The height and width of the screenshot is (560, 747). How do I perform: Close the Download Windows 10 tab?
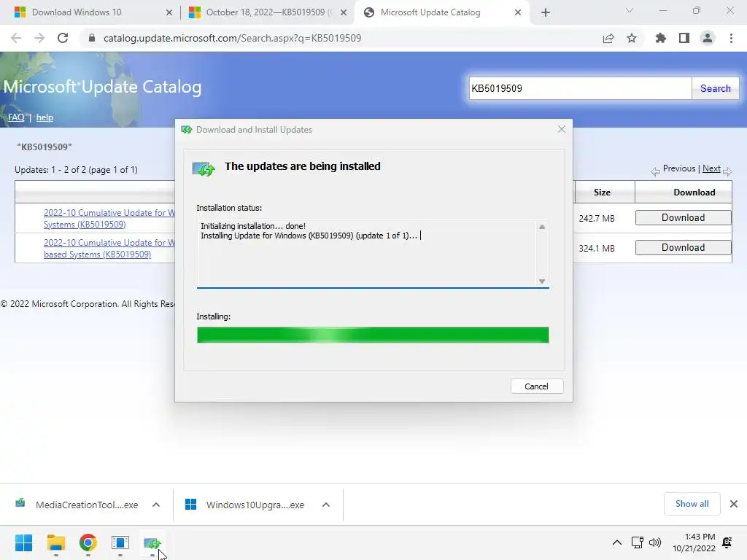click(x=169, y=12)
